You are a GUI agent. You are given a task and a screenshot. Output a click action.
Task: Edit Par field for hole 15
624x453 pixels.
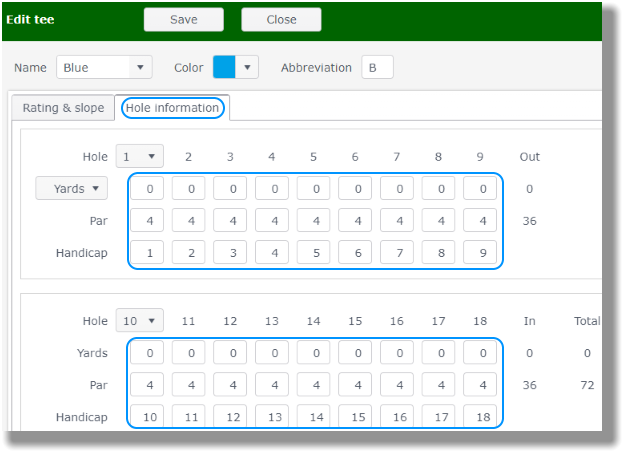[355, 384]
